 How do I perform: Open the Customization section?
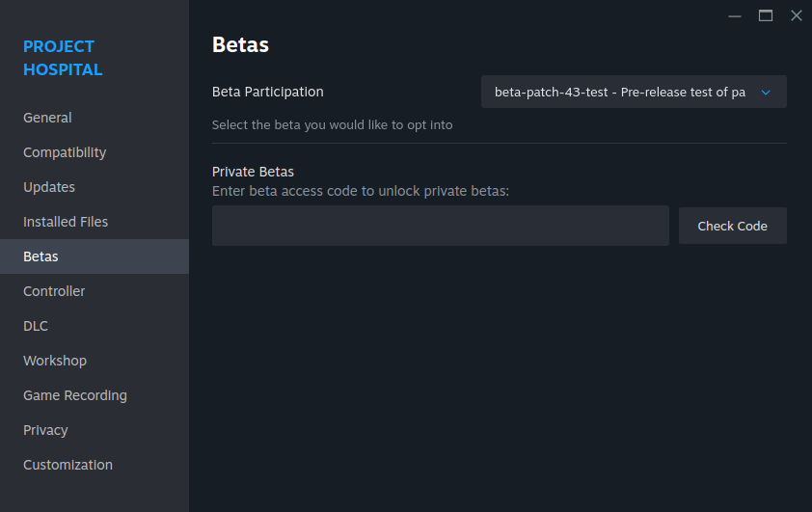pos(68,465)
